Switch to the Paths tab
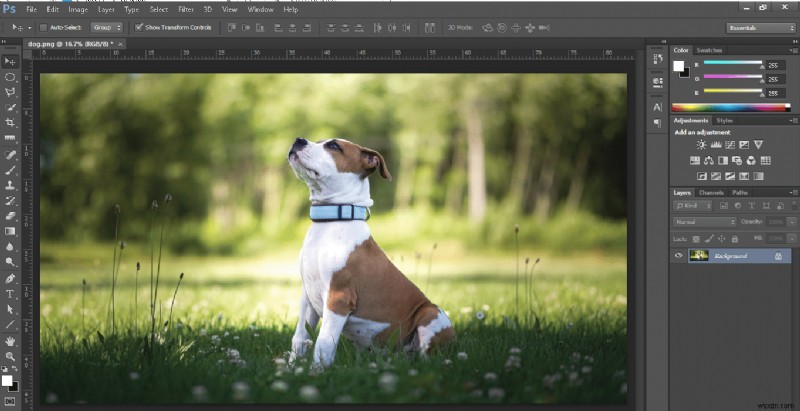800x411 pixels. [740, 193]
